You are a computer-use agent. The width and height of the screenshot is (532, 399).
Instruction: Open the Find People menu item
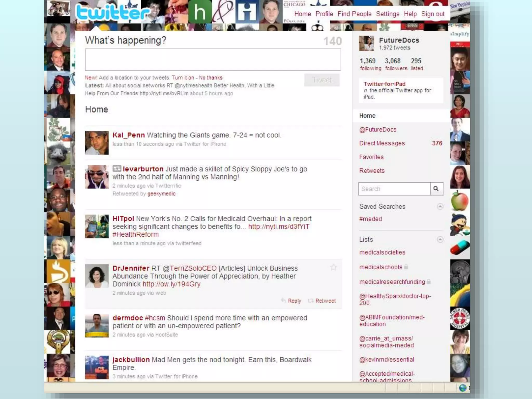pos(354,14)
